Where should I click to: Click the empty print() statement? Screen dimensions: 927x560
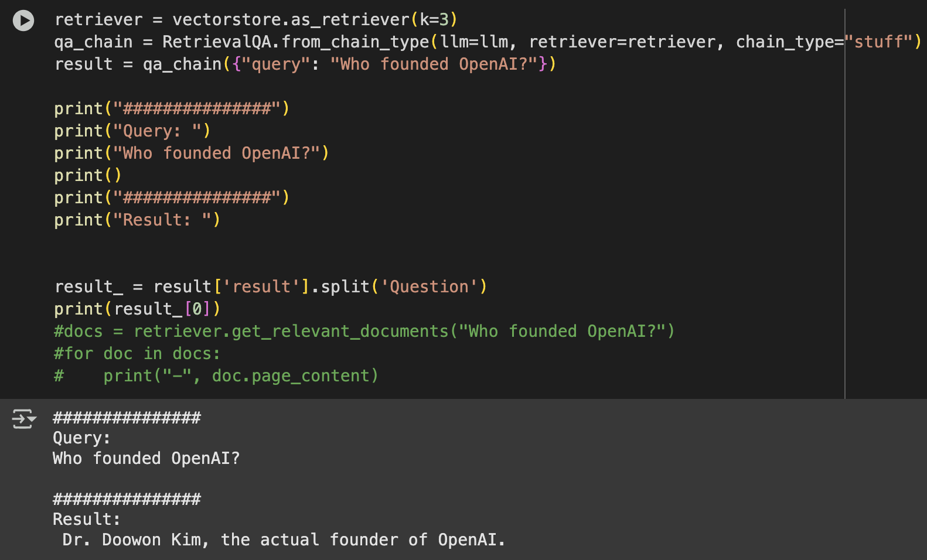[87, 176]
